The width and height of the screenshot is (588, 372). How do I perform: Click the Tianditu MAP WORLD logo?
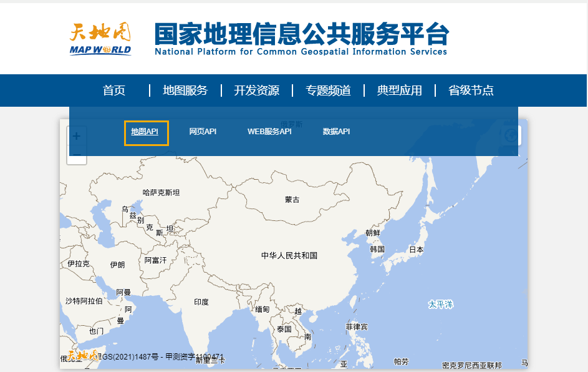(x=100, y=39)
